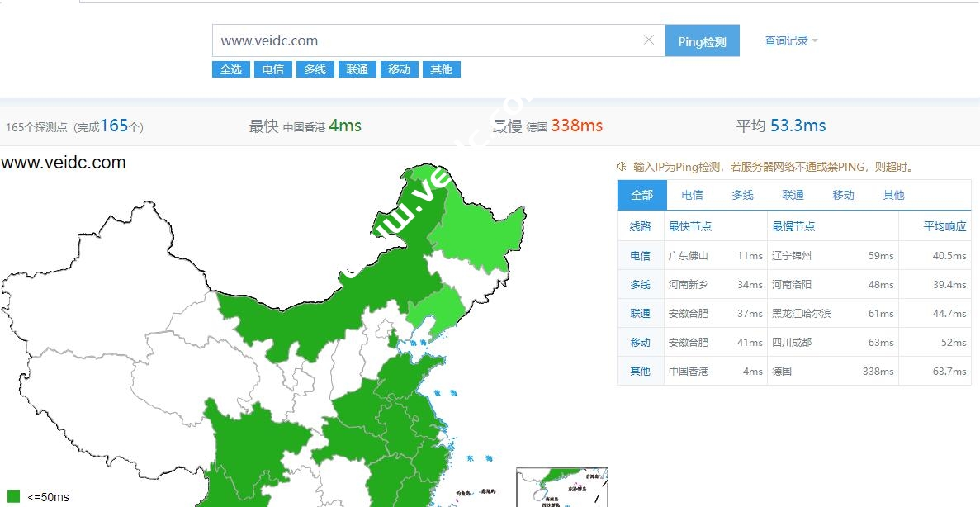980x507 pixels.
Task: Toggle the 联通 filter under the search box
Action: [357, 69]
